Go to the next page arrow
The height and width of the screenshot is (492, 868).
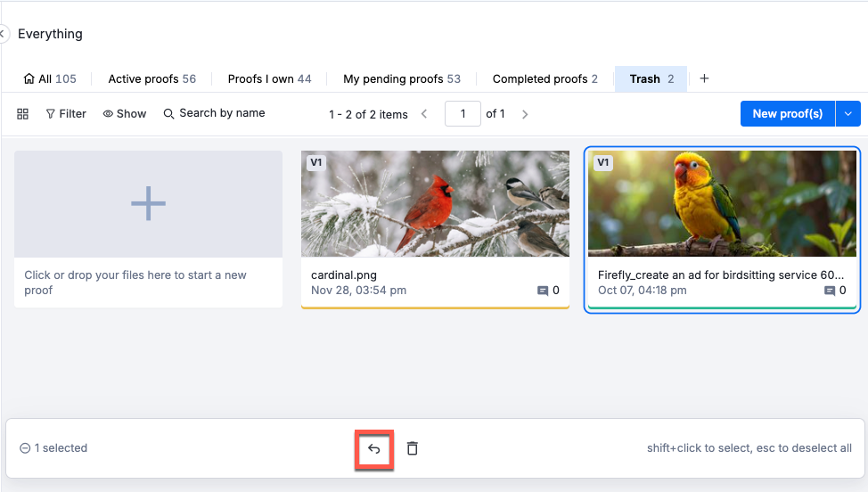525,114
